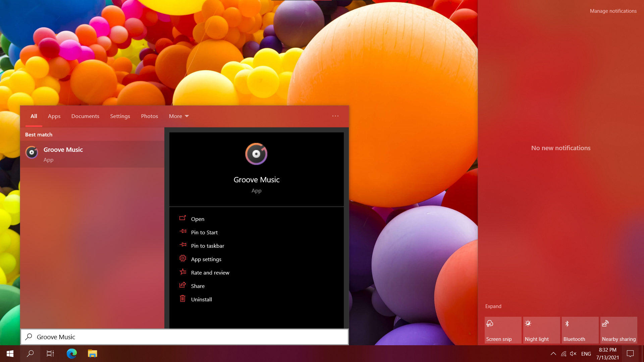This screenshot has width=644, height=362.
Task: Click the Share icon for Groove Music
Action: click(x=183, y=285)
